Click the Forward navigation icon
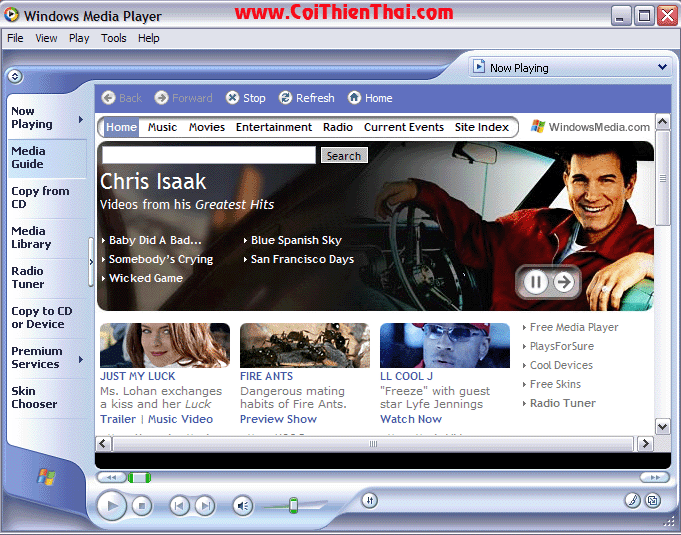 tap(162, 98)
